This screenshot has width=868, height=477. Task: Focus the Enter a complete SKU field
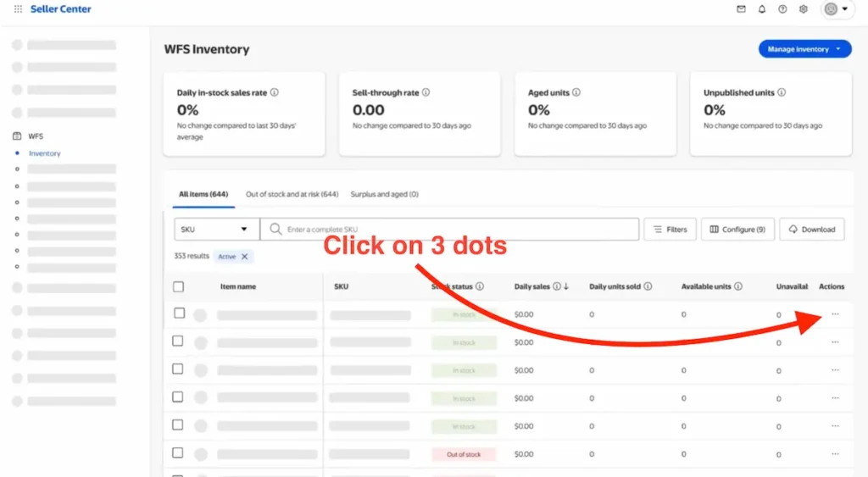449,229
